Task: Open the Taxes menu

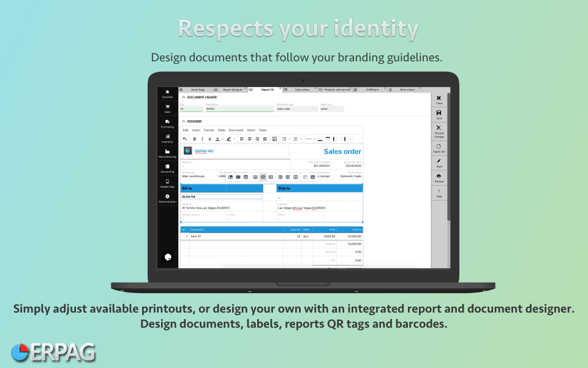Action: click(263, 130)
